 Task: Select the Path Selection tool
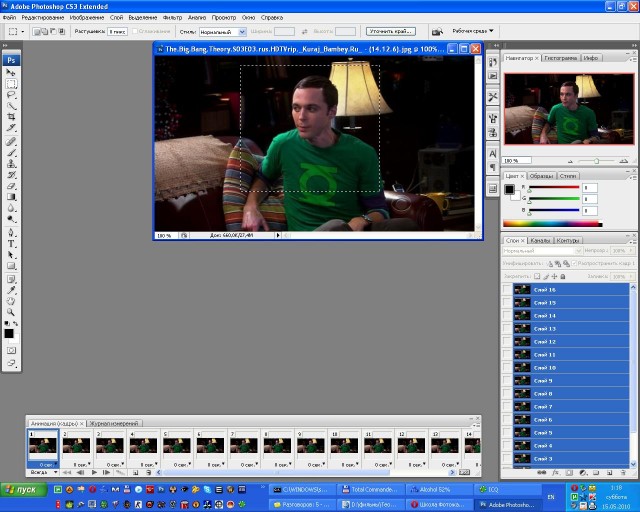click(11, 255)
